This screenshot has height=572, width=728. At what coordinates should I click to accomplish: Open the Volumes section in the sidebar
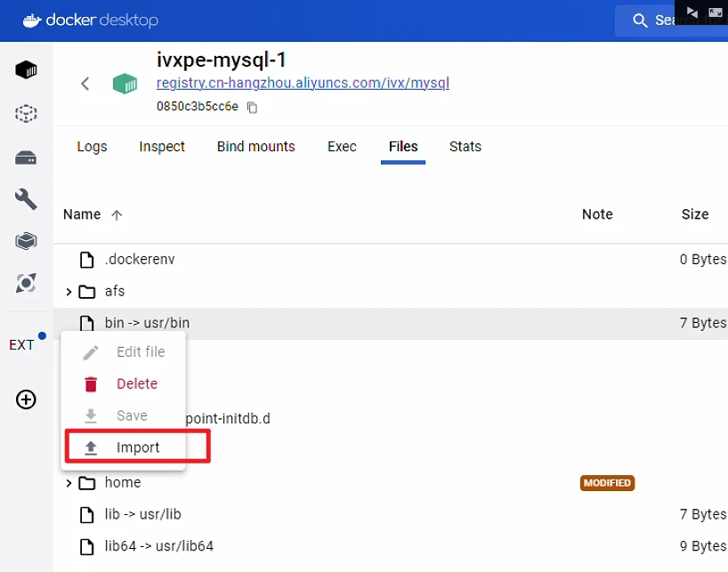click(26, 157)
